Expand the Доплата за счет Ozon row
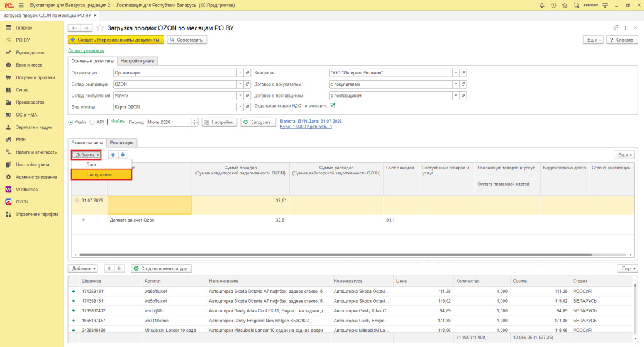644x347 pixels. point(84,220)
